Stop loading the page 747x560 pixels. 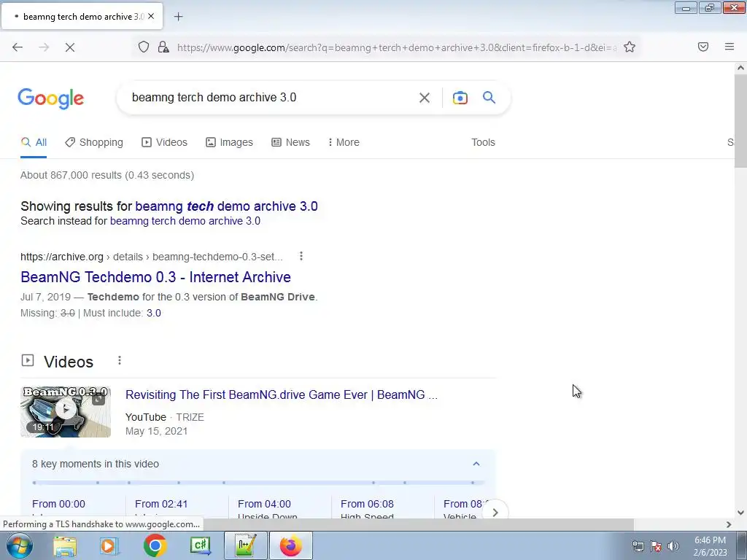click(x=69, y=47)
